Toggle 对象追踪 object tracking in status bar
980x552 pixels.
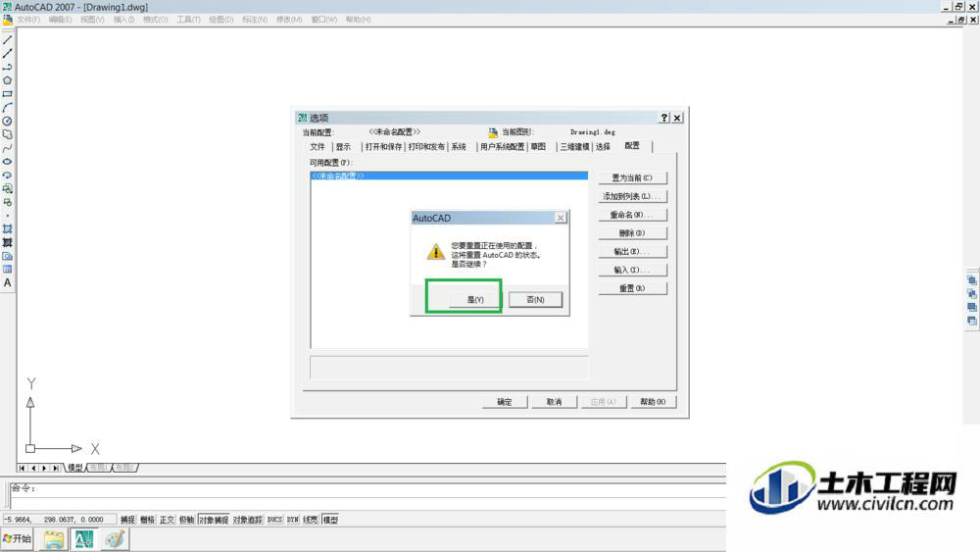point(248,520)
